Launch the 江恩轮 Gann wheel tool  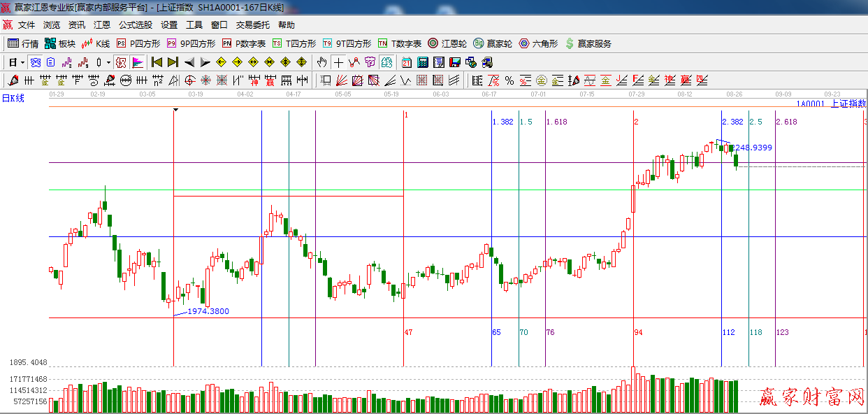point(447,43)
